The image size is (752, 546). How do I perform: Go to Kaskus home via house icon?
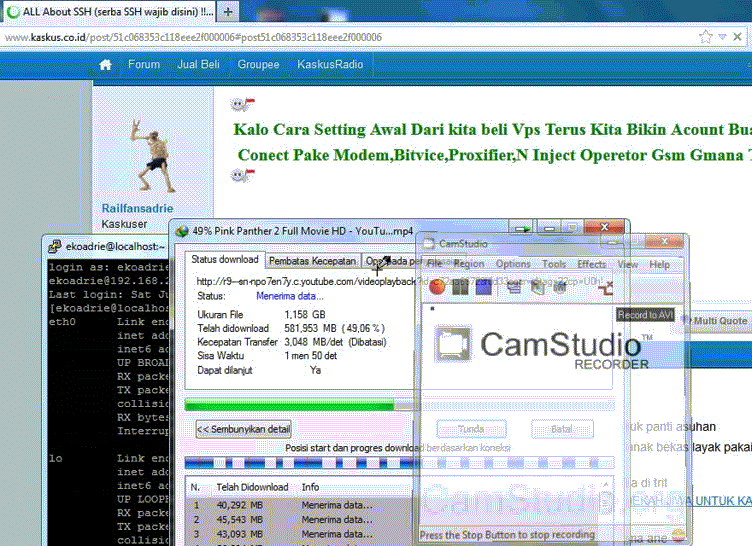(x=105, y=65)
